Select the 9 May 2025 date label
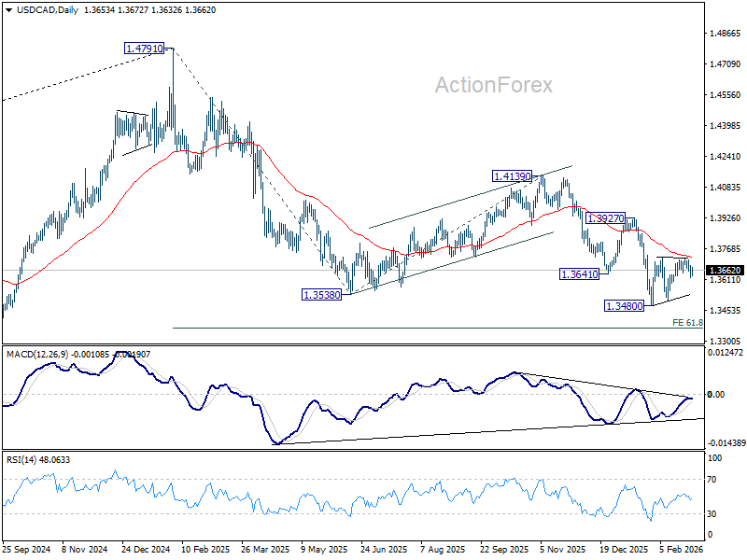 tap(324, 549)
